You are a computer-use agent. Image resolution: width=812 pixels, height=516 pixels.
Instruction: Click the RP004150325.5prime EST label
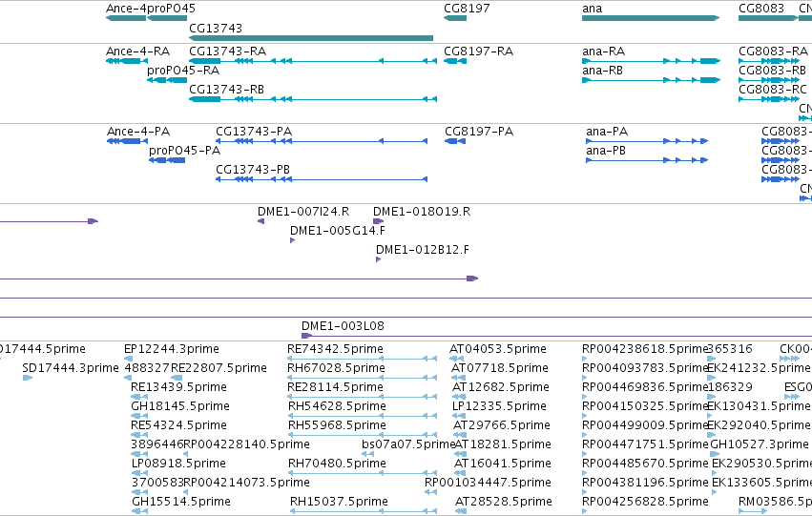point(645,406)
